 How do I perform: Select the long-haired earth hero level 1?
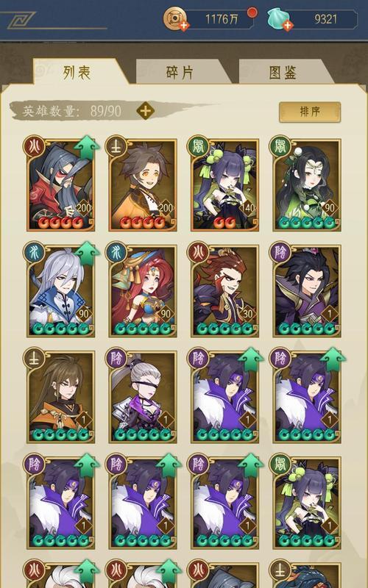[x=60, y=397]
